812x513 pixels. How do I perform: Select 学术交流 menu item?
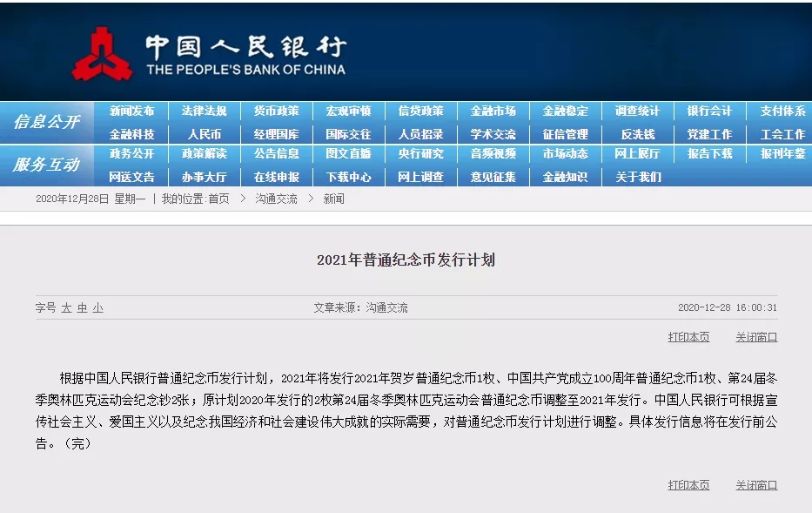[x=493, y=134]
